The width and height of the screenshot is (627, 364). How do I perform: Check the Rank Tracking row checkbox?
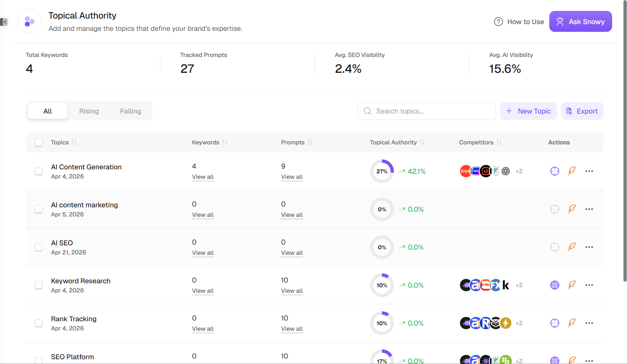(38, 323)
